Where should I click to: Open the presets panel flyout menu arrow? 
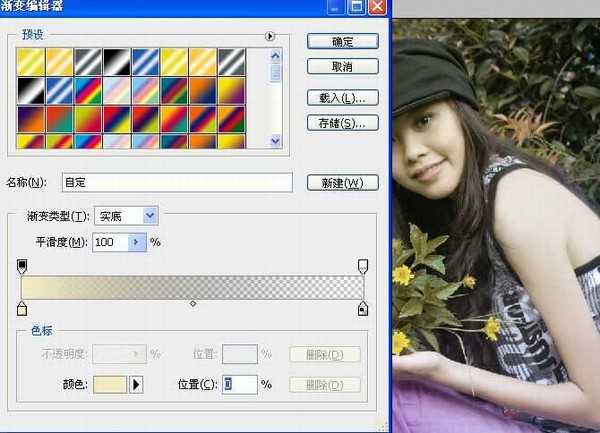[x=269, y=36]
